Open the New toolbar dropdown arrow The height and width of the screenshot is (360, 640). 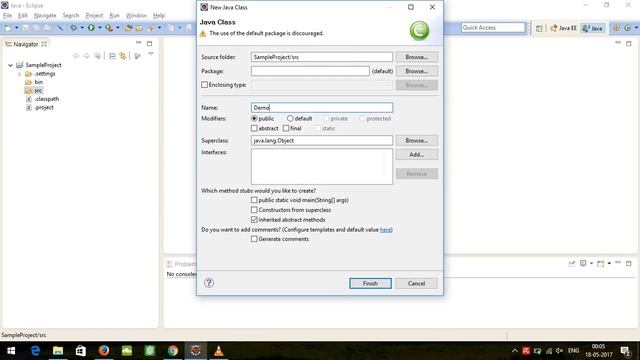tap(17, 28)
